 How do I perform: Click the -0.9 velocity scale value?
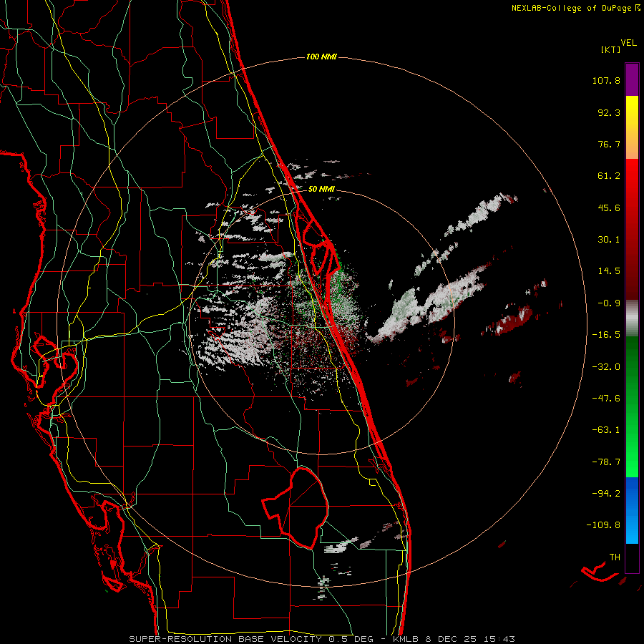(x=609, y=303)
